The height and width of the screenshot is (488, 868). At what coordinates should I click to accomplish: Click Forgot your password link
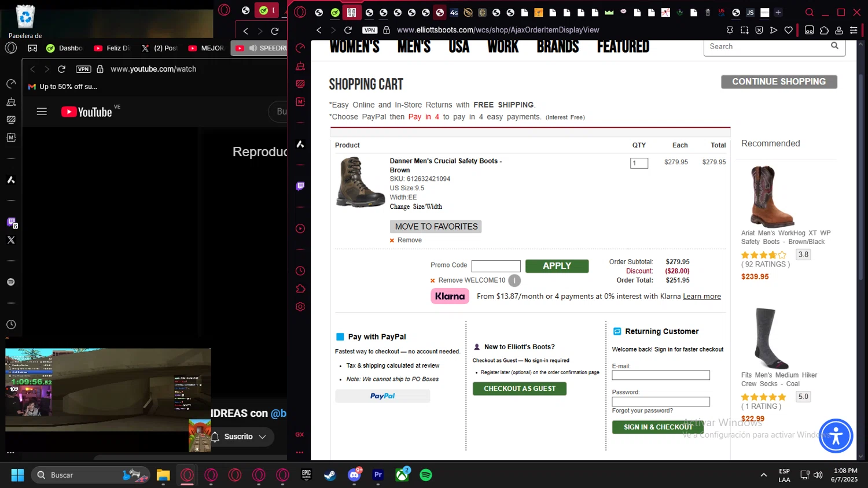coord(642,411)
